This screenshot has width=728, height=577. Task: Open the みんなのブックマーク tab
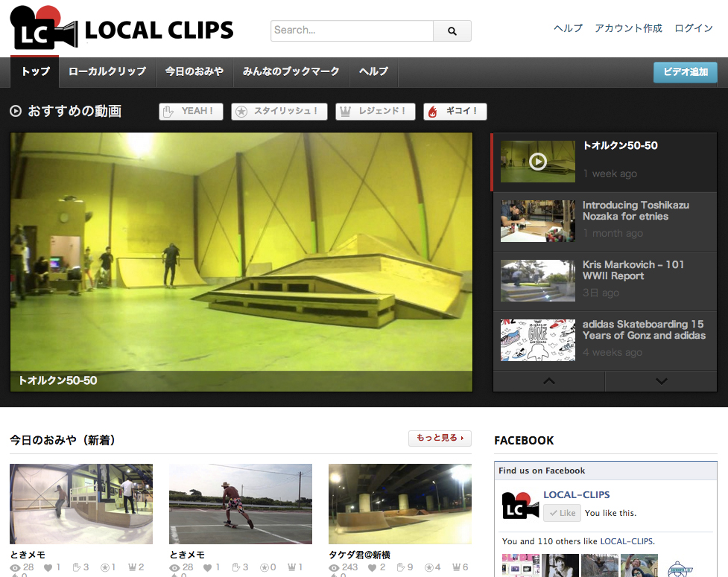(x=291, y=71)
